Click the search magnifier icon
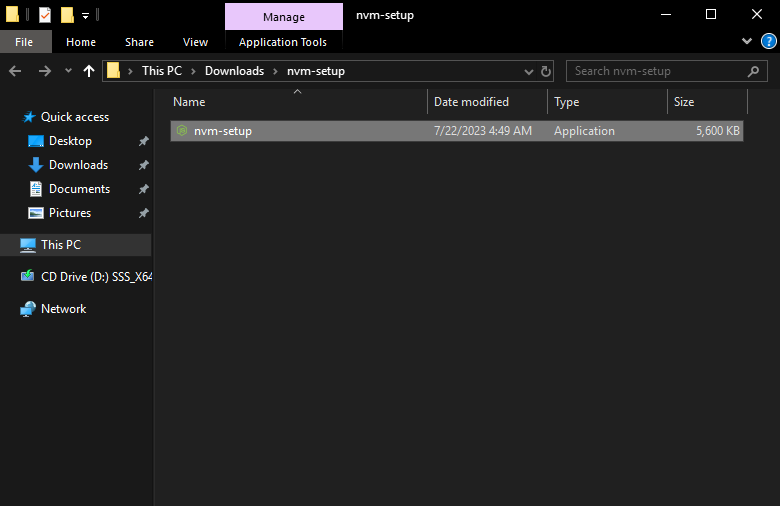Viewport: 780px width, 506px height. pos(754,71)
